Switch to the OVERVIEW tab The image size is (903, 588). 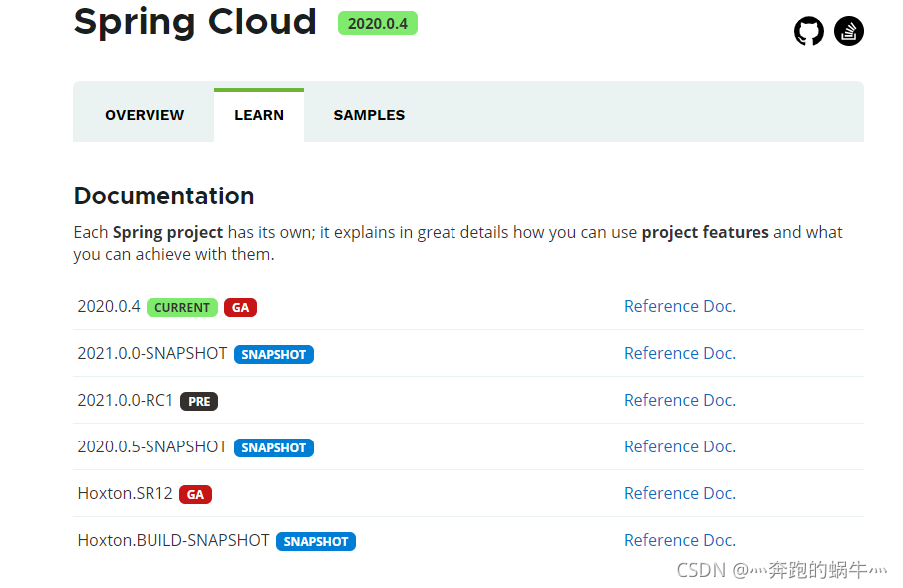point(145,115)
